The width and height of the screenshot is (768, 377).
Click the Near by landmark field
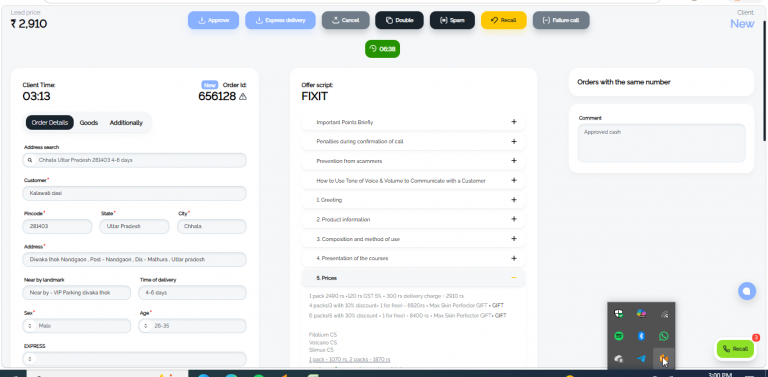tap(76, 292)
